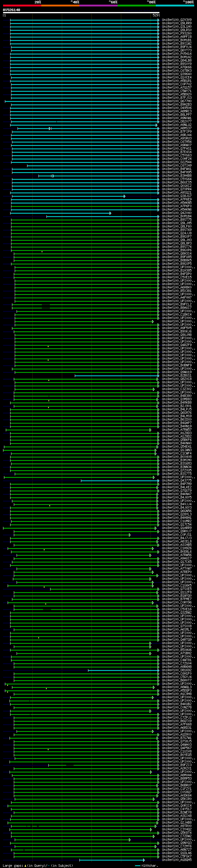Click the purple ~60% identity legend segment
The width and height of the screenshot is (197, 868).
tap(99, 6)
